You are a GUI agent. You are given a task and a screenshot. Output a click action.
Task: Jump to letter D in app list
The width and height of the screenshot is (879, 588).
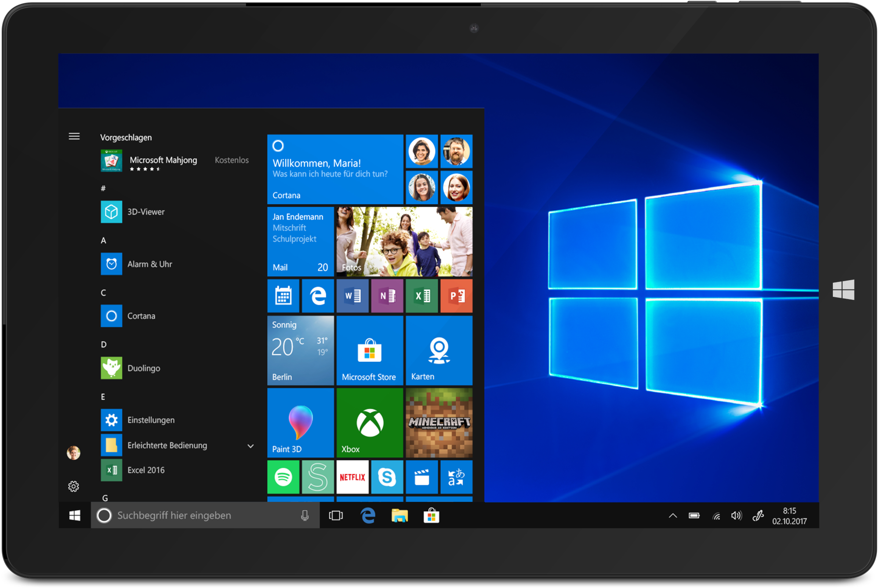click(104, 344)
